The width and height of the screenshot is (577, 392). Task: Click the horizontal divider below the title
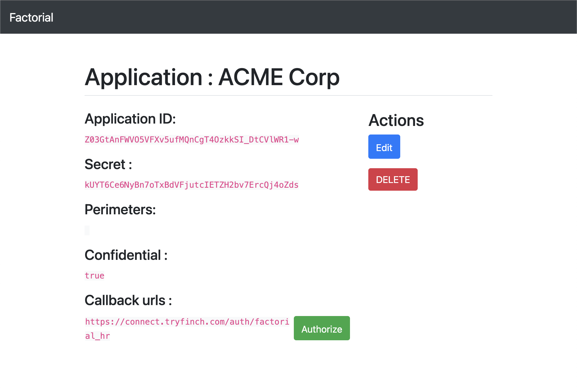(x=288, y=95)
